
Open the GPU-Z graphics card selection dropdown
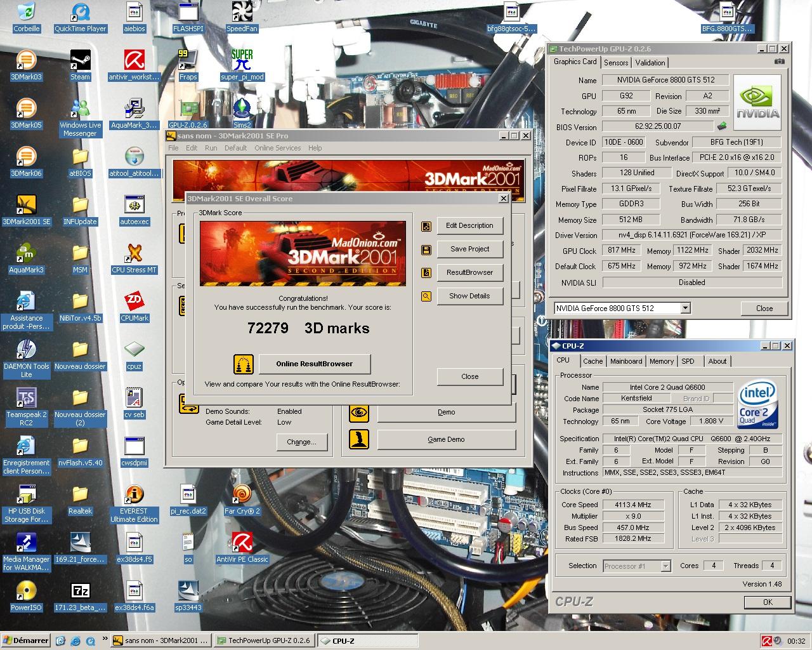(x=685, y=308)
